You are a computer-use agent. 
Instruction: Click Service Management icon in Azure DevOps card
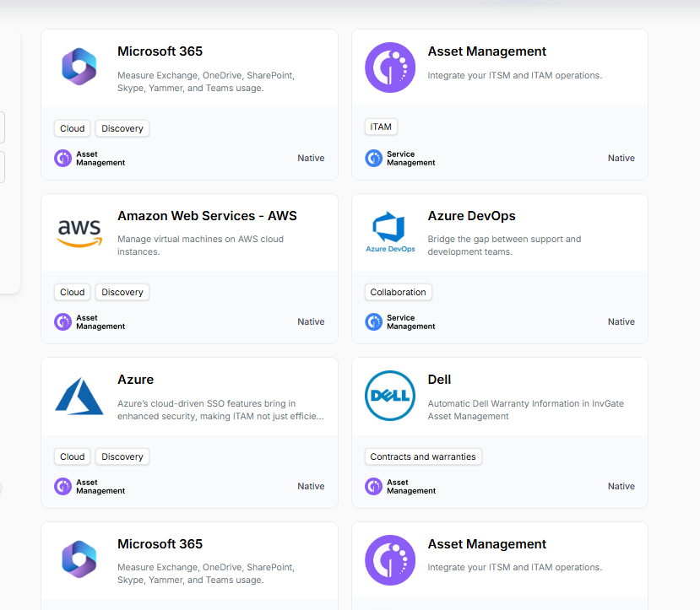click(x=374, y=322)
